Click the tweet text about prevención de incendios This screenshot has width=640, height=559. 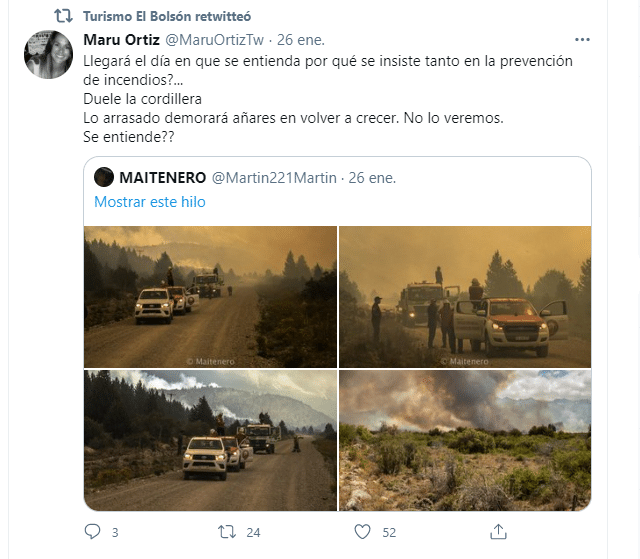[328, 98]
